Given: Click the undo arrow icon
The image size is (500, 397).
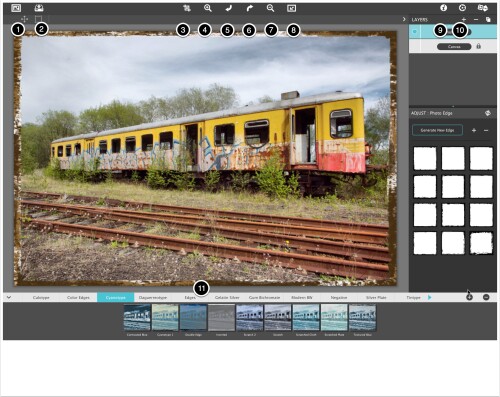Looking at the screenshot, I should (228, 8).
